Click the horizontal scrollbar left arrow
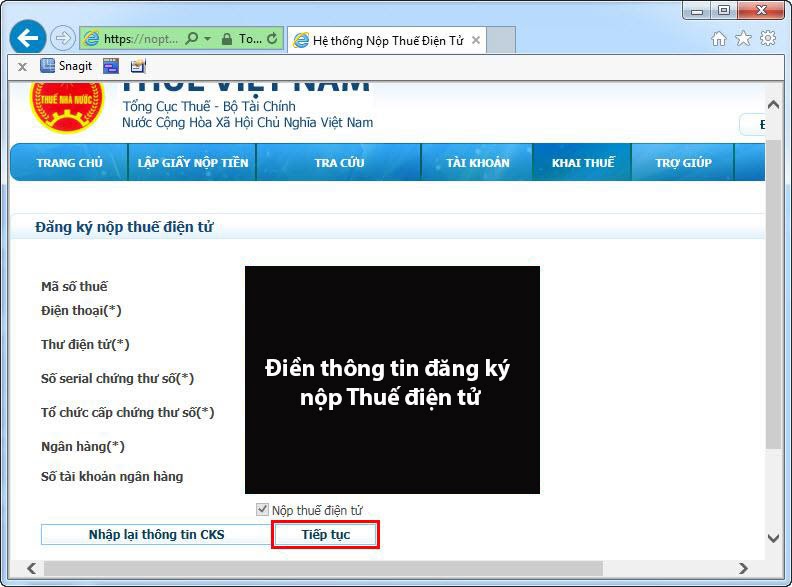This screenshot has width=792, height=587. 32,568
